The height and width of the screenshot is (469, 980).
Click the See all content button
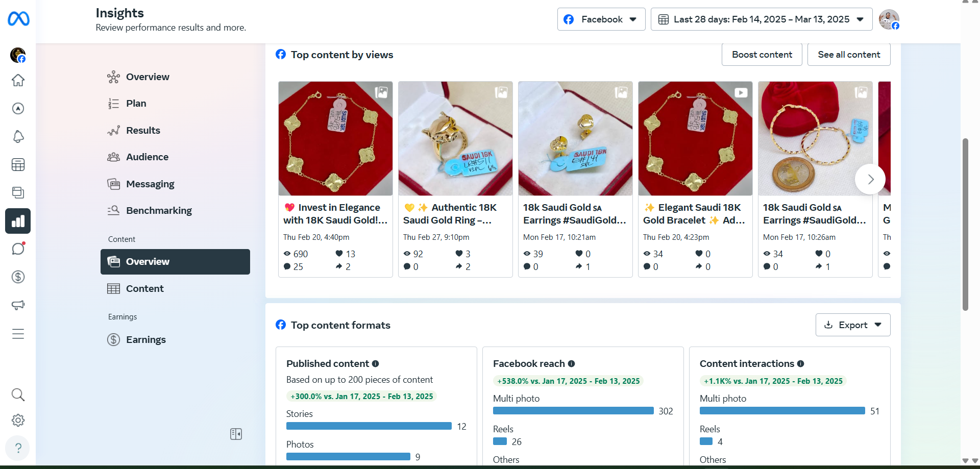[x=849, y=55]
